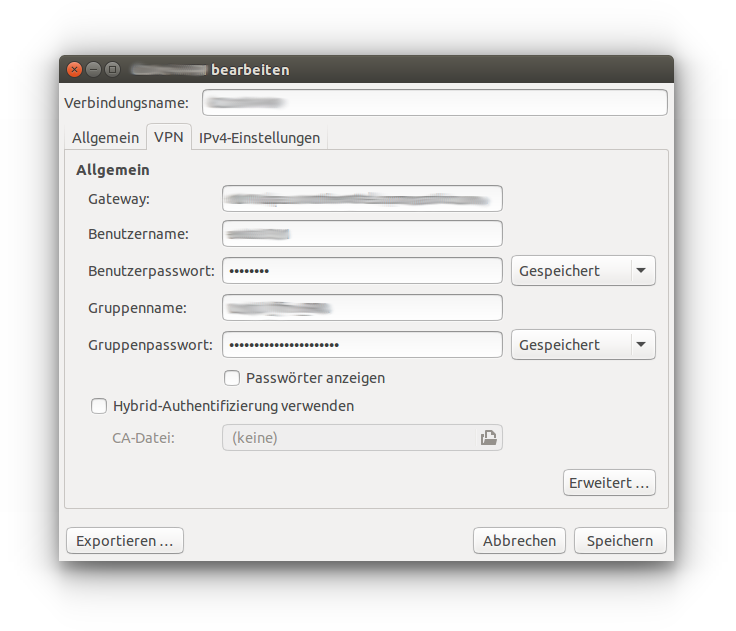Click the CA-Datei (keine) chooser field
The height and width of the screenshot is (631, 736).
coord(362,438)
